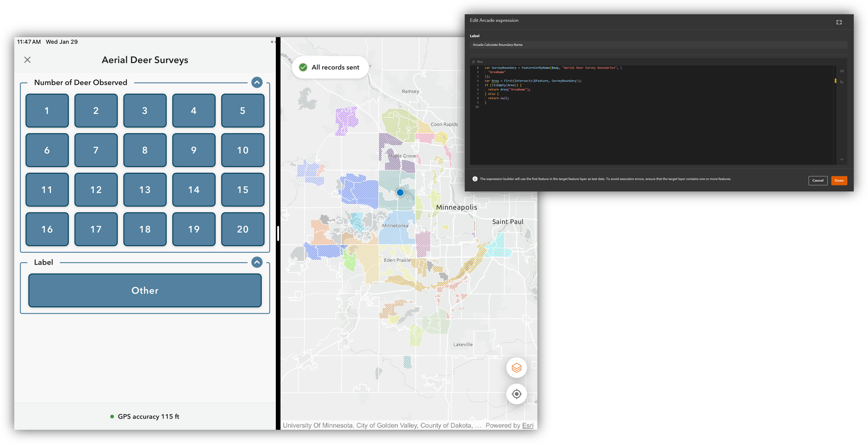Collapse the Label section
The height and width of the screenshot is (444, 868).
pyautogui.click(x=257, y=262)
